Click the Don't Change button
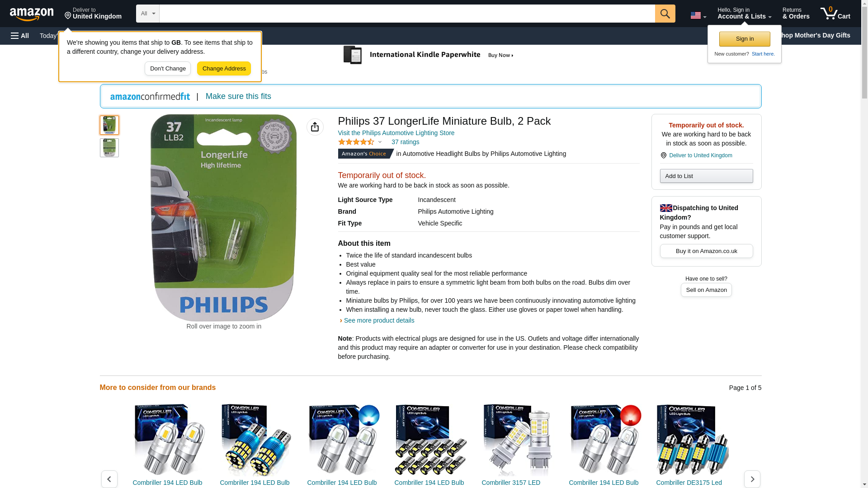The height and width of the screenshot is (488, 868). (168, 69)
